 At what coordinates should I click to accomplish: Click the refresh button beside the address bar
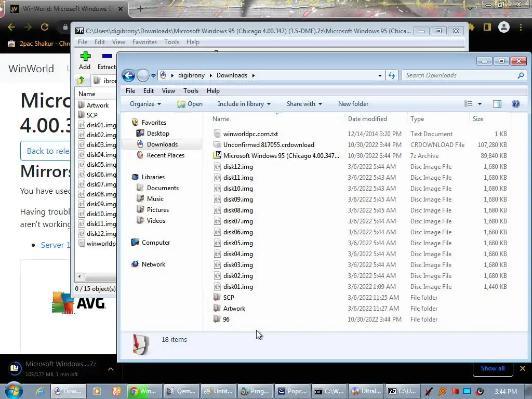pyautogui.click(x=392, y=75)
